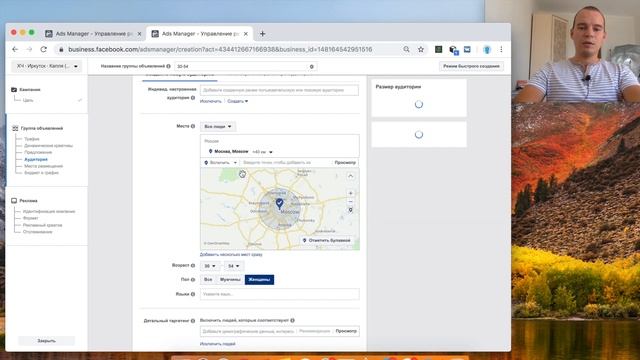Collapse the map with the chevron
The height and width of the screenshot is (360, 640).
tap(351, 176)
